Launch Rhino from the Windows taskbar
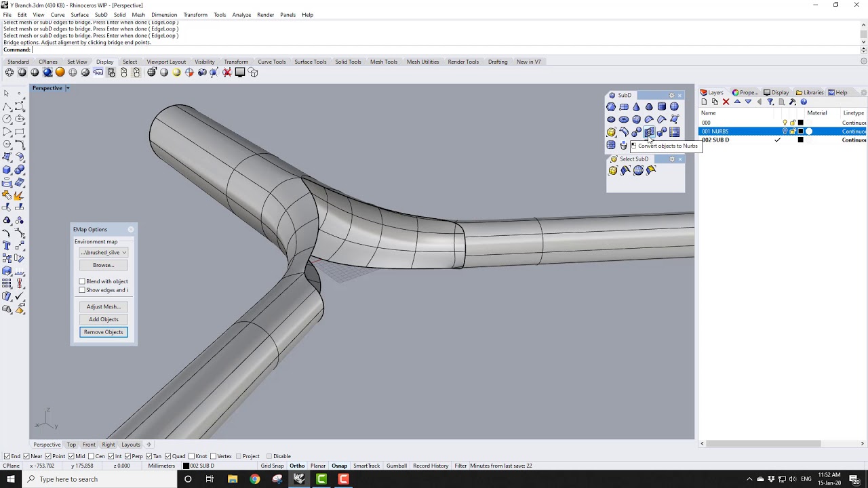 [298, 479]
